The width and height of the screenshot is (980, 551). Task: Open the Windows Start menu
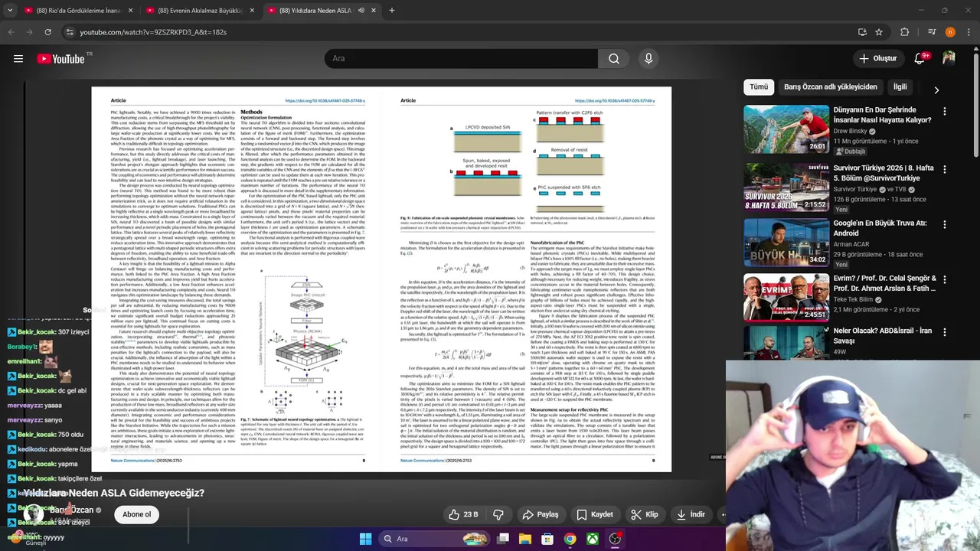tap(365, 539)
